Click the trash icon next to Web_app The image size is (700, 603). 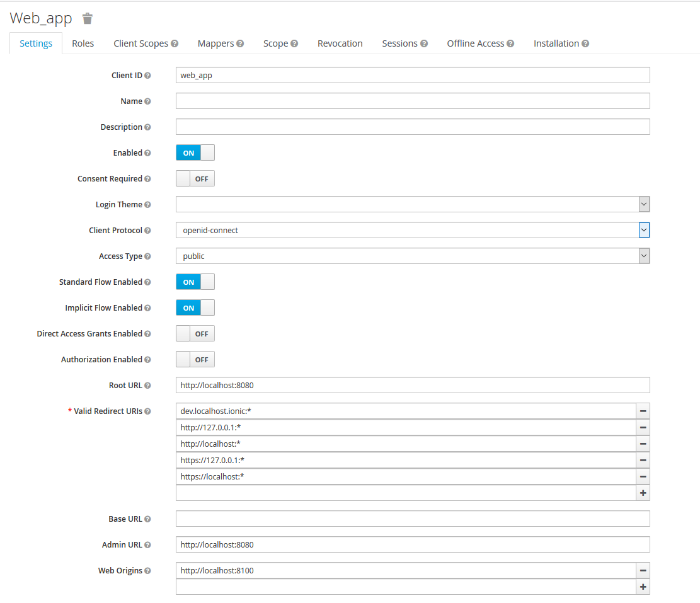point(87,18)
